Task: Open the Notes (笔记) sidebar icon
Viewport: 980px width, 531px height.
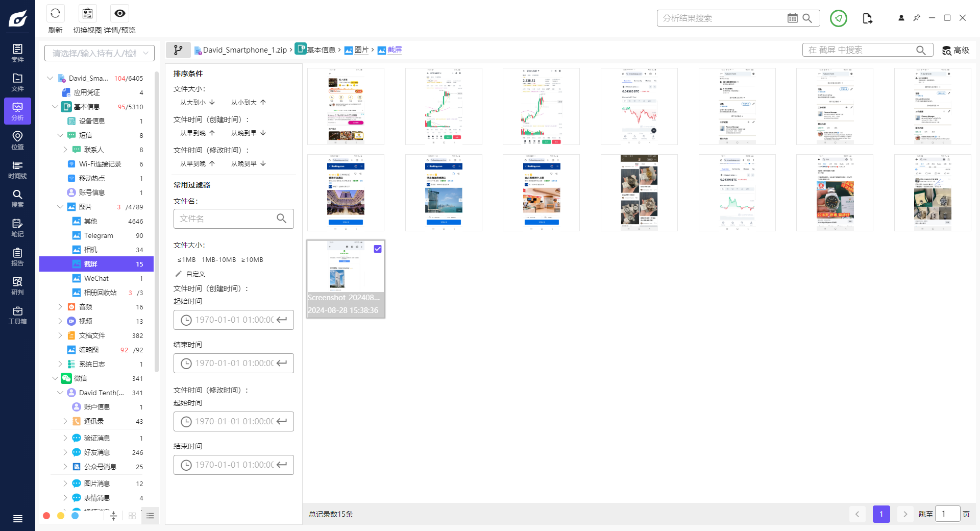Action: 17,228
